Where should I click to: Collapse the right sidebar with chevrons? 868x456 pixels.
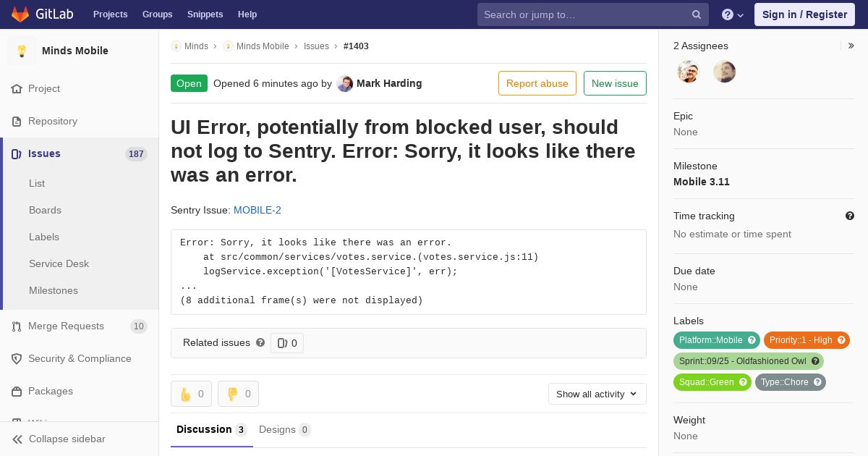[x=851, y=46]
